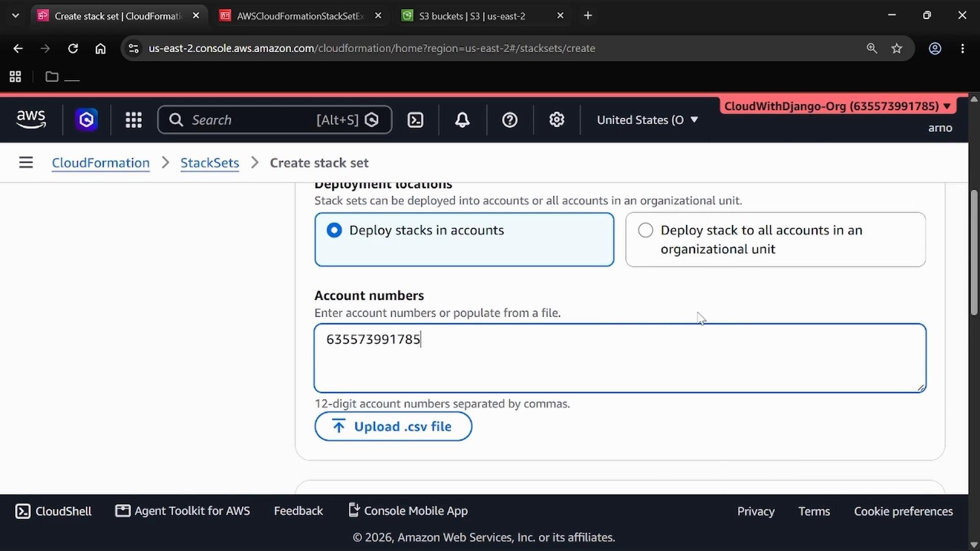
Task: Open the browser three-dot menu
Action: pos(963,48)
